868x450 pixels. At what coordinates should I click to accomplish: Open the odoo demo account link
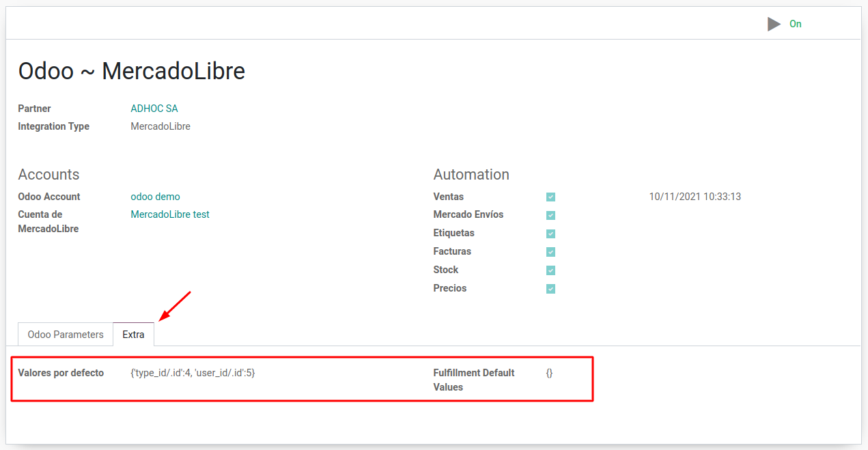pos(155,197)
